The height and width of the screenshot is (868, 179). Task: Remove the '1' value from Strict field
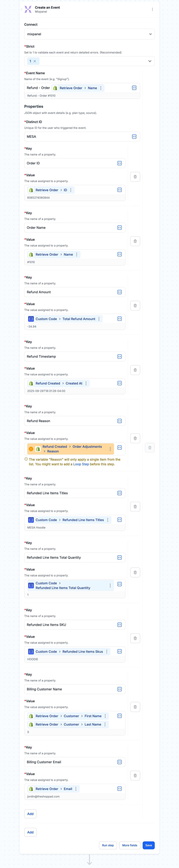tap(35, 61)
